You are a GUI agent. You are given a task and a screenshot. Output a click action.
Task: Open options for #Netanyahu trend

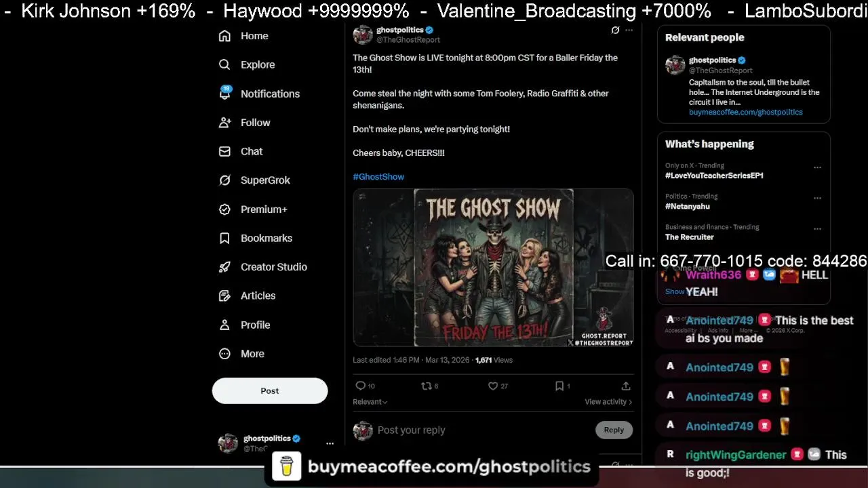click(817, 199)
